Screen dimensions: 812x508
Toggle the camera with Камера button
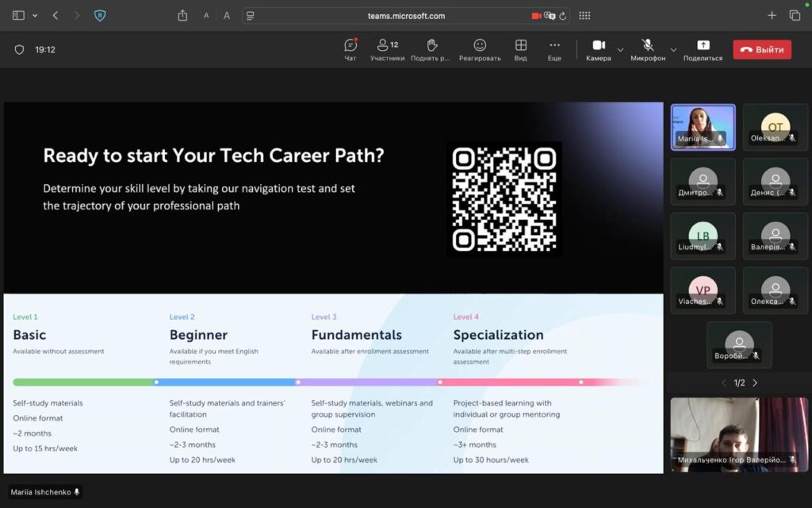[x=599, y=50]
